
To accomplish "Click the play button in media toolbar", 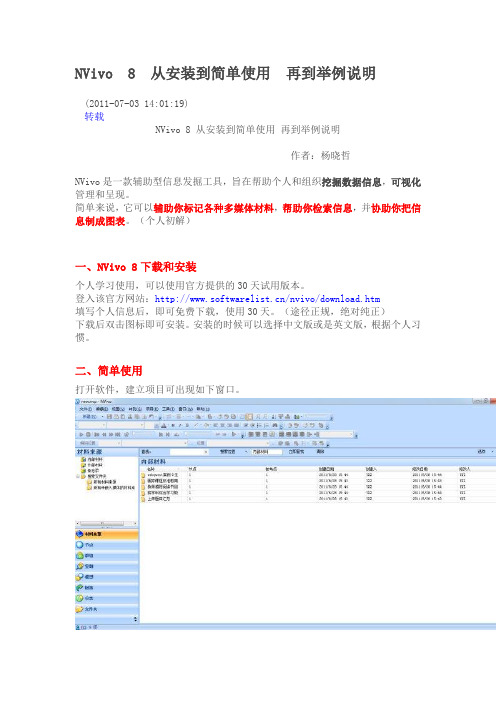I will [81, 435].
